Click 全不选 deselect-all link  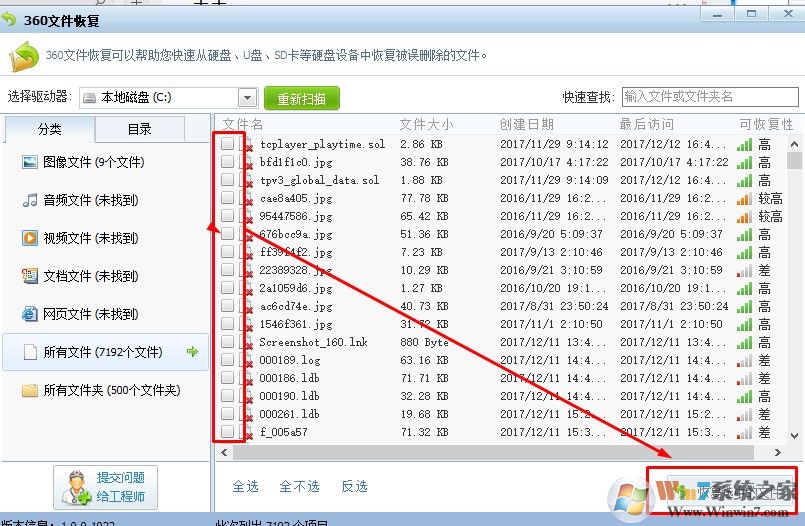[299, 486]
